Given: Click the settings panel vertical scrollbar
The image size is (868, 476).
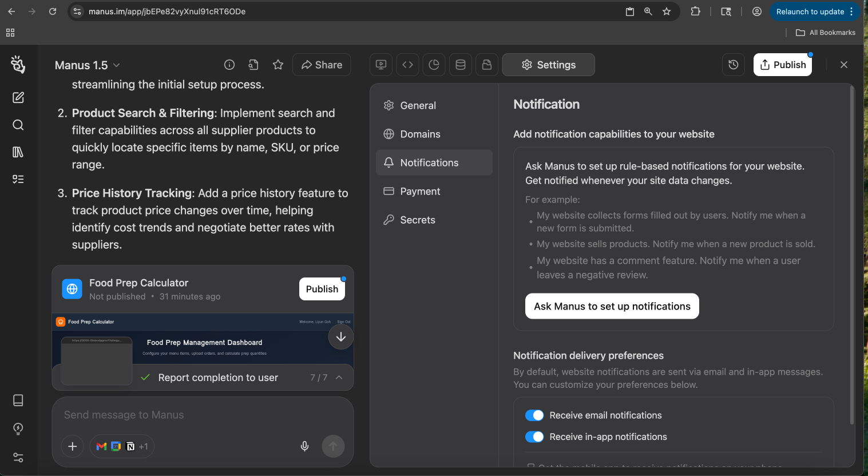Looking at the screenshot, I should point(852,255).
